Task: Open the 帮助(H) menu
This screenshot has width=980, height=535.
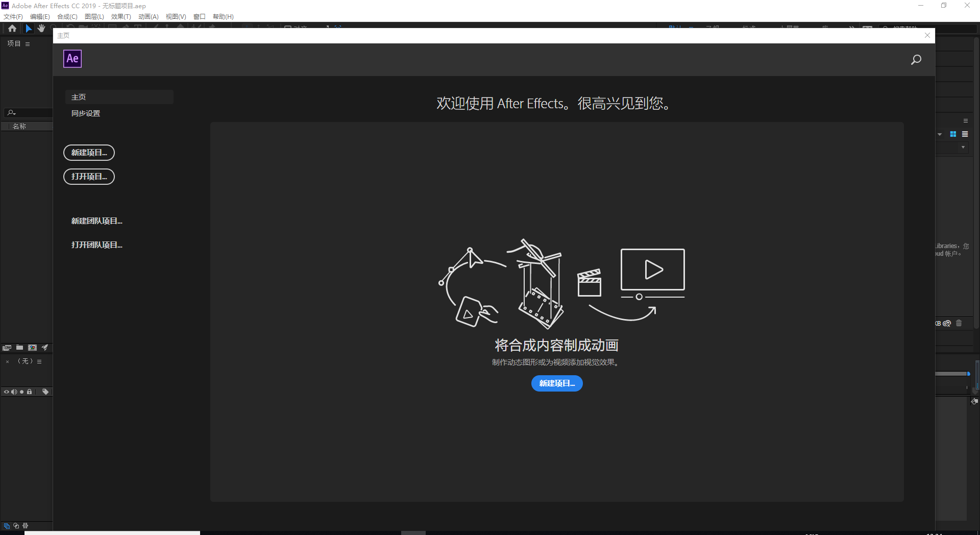Action: pos(223,17)
